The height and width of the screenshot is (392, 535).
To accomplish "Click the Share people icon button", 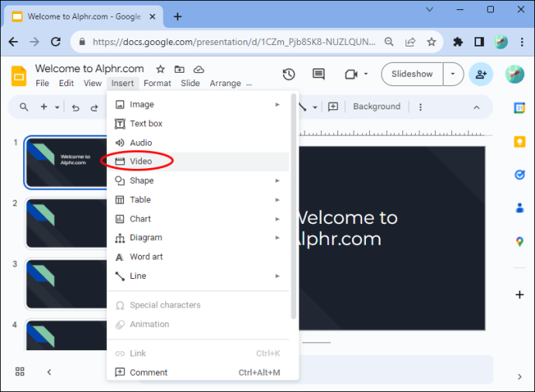I will coord(481,74).
